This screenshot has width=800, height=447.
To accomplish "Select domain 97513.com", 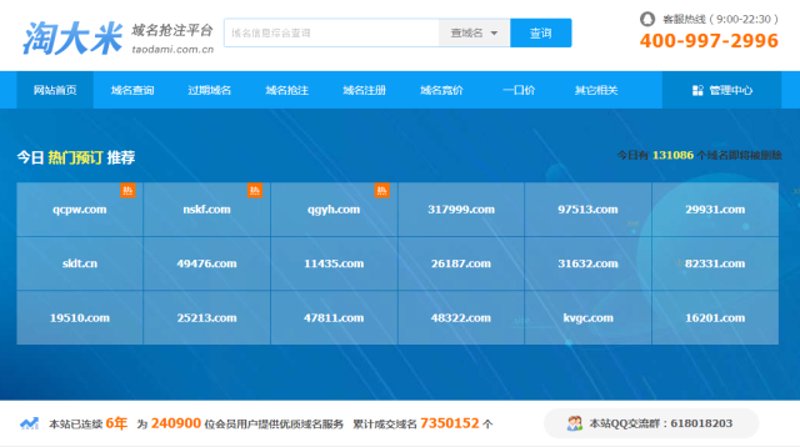I will [588, 209].
